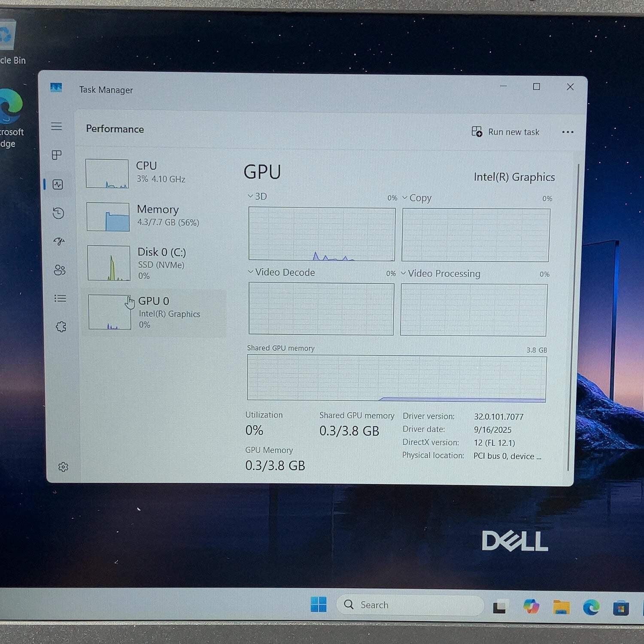The height and width of the screenshot is (644, 644).
Task: Open the Video Decode engine dropdown
Action: click(x=282, y=272)
